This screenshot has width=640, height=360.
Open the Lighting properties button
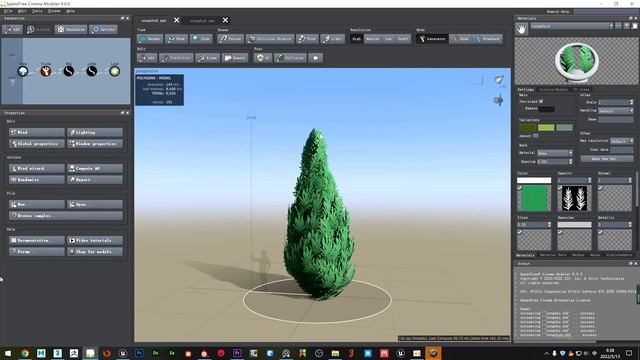click(x=95, y=132)
